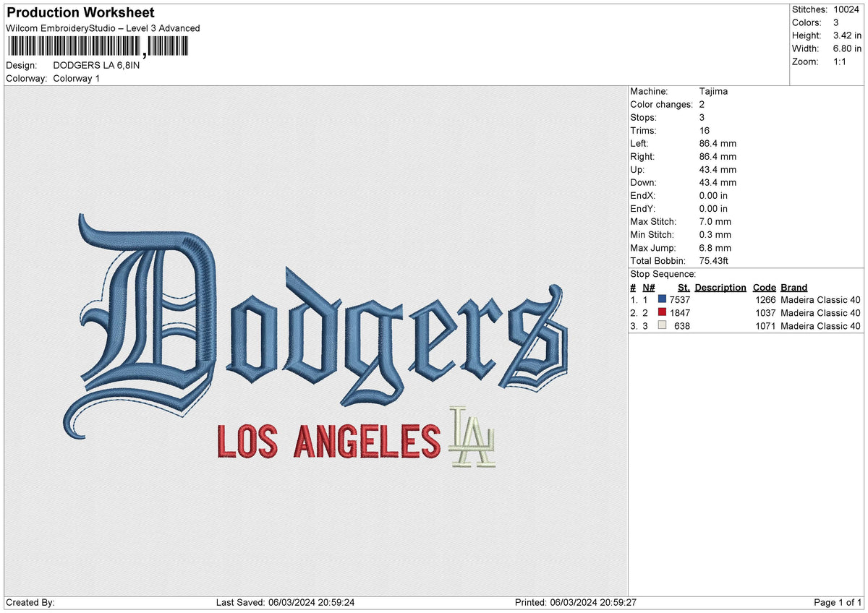The image size is (868, 613).
Task: Click the EndX value 0.00 in
Action: 713,195
